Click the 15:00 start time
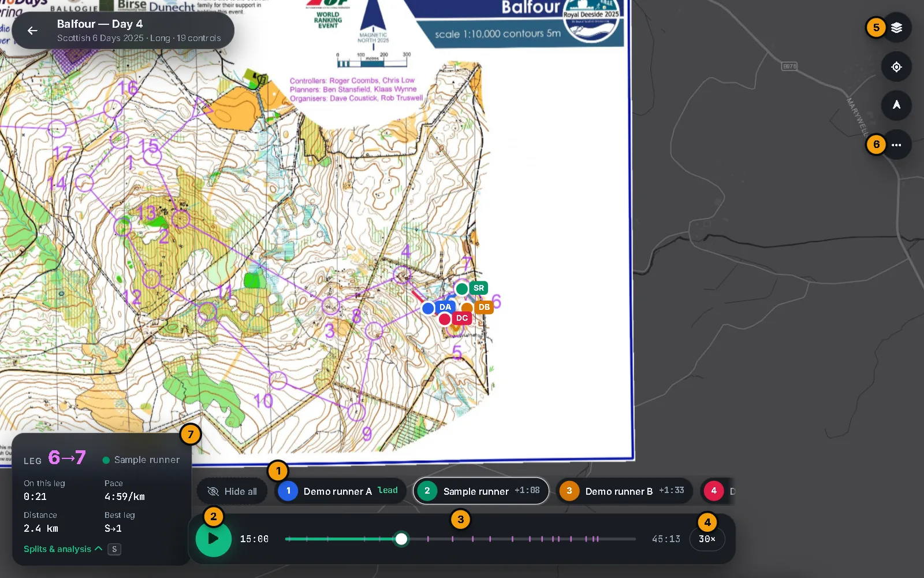 pyautogui.click(x=254, y=539)
